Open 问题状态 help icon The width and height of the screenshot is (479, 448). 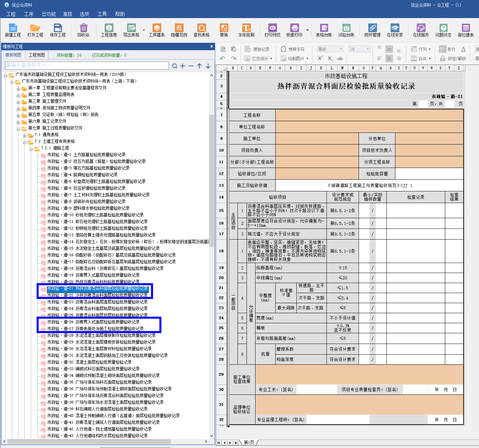click(443, 30)
